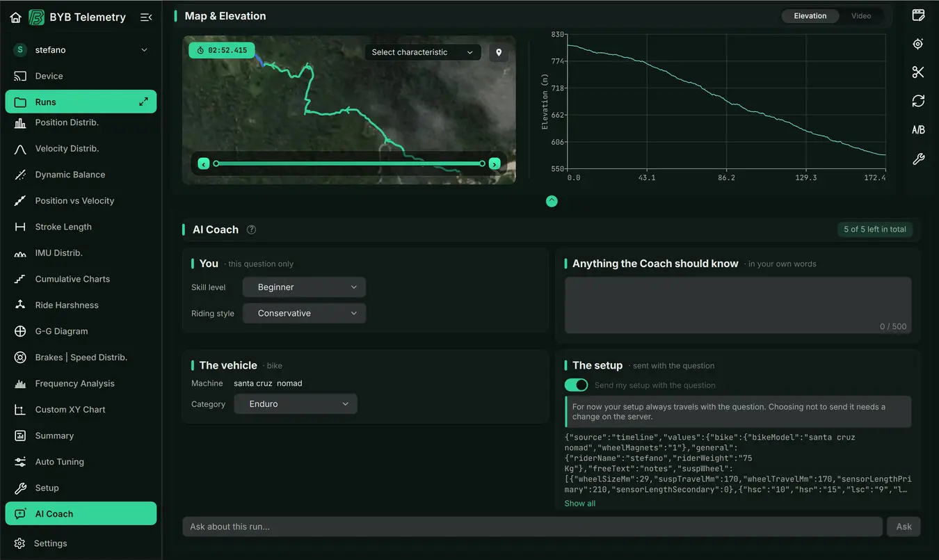Open Brakes | Speed Distrib. in the sidebar

81,358
